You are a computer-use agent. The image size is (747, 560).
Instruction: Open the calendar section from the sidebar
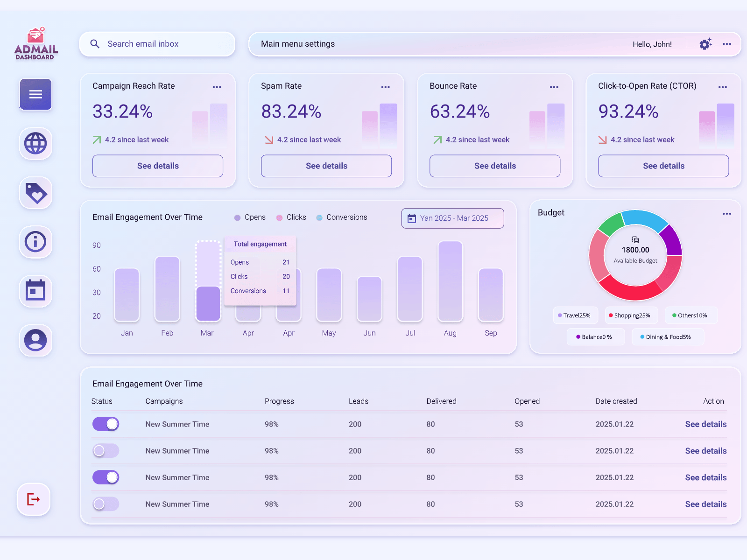pos(35,291)
